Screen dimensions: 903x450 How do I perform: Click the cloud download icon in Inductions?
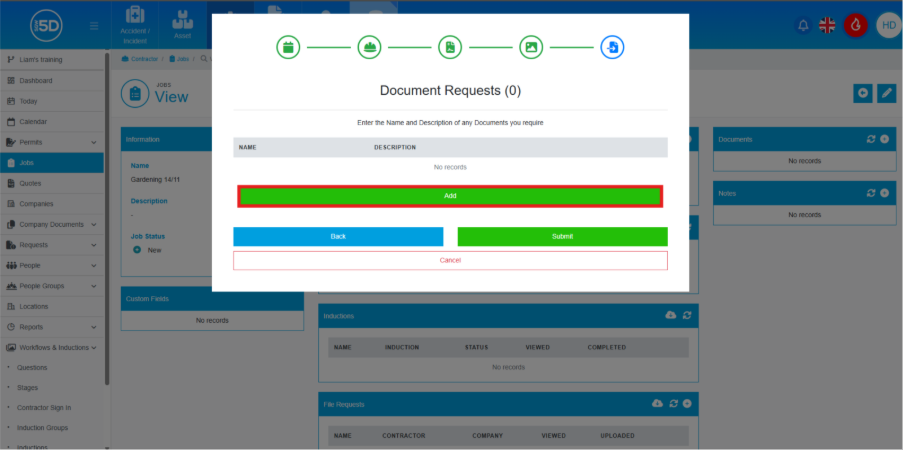pos(670,316)
